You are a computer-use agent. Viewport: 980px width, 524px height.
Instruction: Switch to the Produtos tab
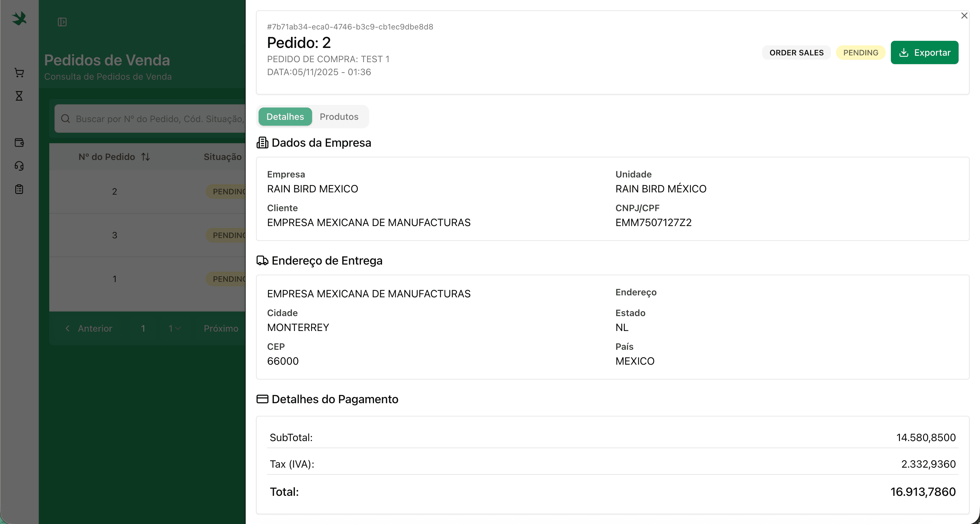[339, 117]
